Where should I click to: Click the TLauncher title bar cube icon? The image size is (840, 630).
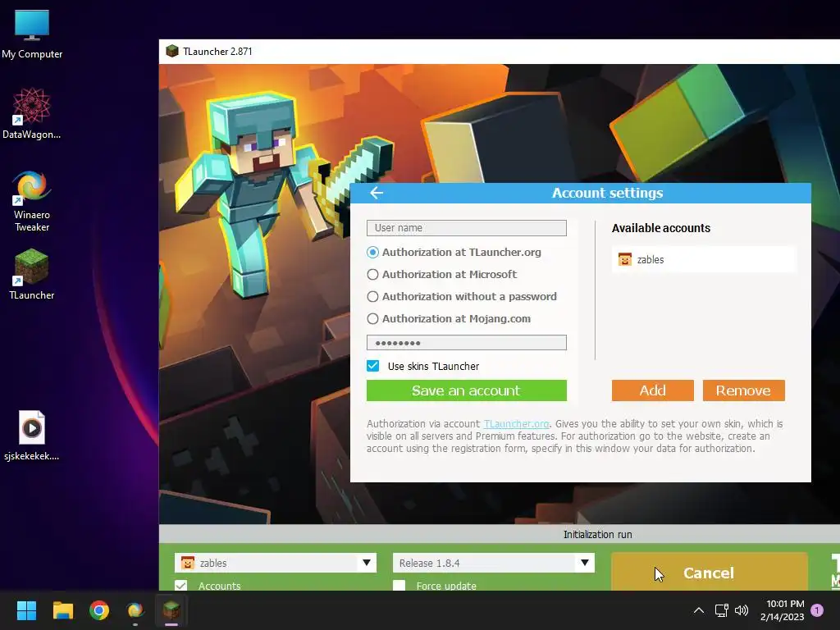click(x=172, y=52)
